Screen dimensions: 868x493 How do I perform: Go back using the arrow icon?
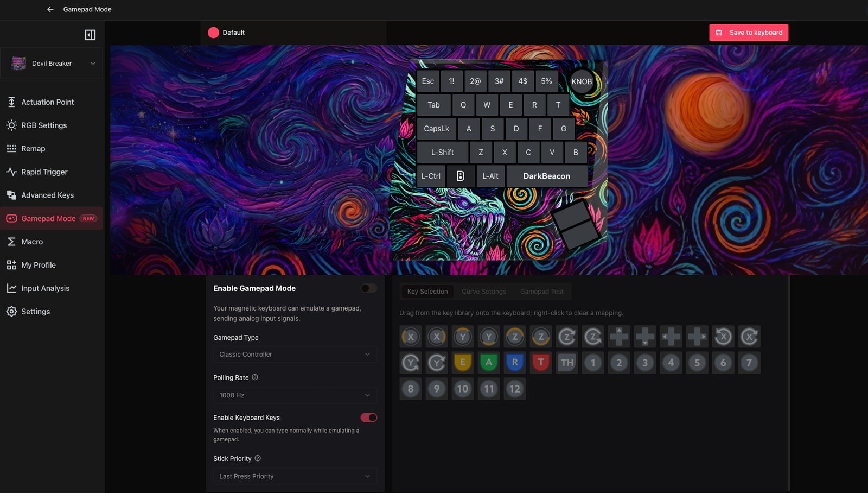(x=50, y=9)
